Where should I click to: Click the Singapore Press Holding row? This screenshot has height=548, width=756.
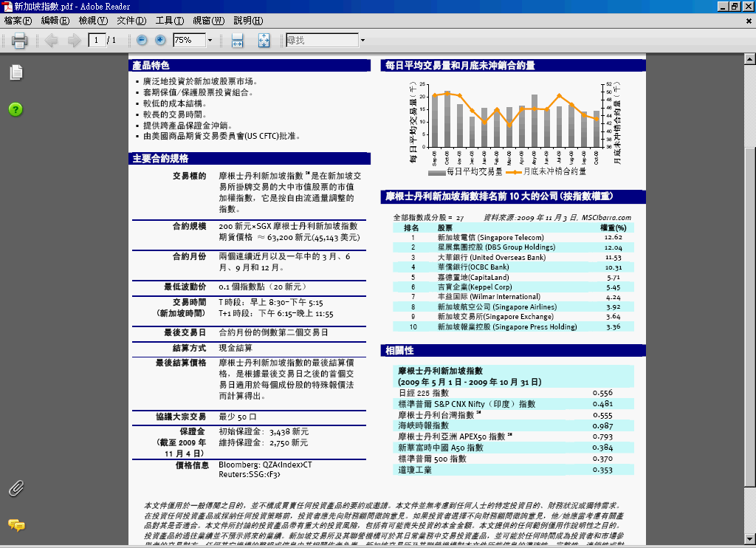coord(514,327)
